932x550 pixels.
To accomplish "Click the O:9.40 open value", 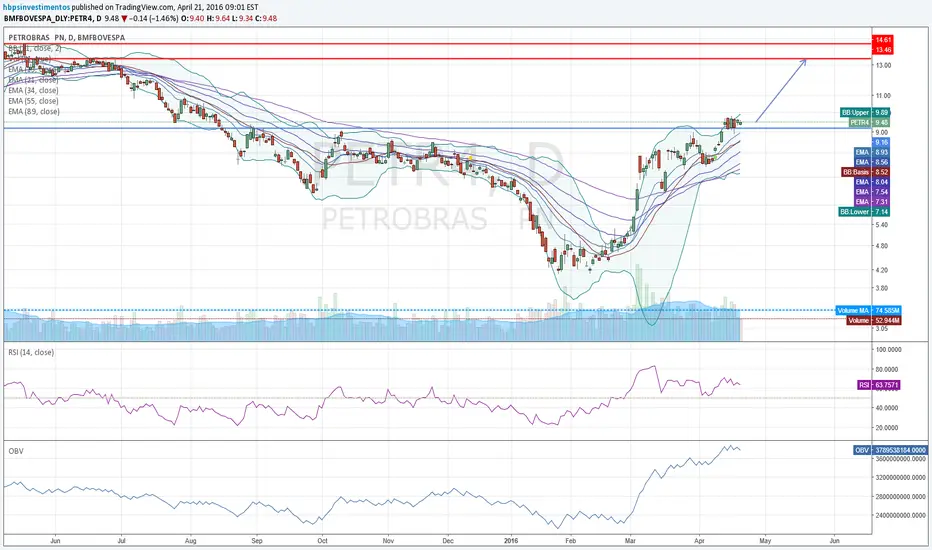I will (193, 18).
